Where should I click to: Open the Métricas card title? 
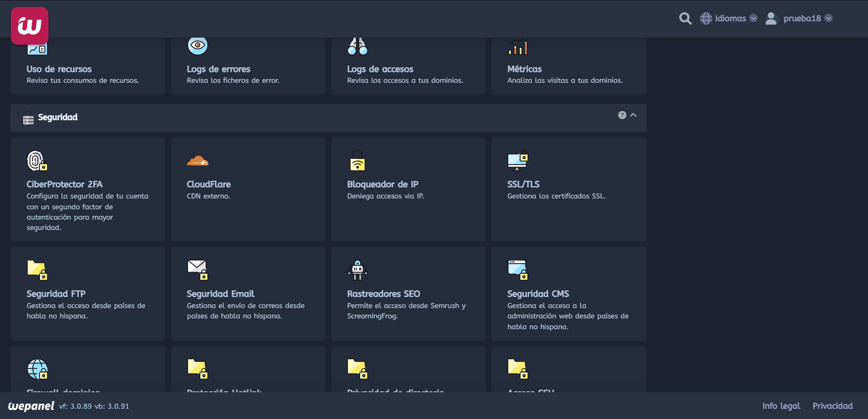524,69
